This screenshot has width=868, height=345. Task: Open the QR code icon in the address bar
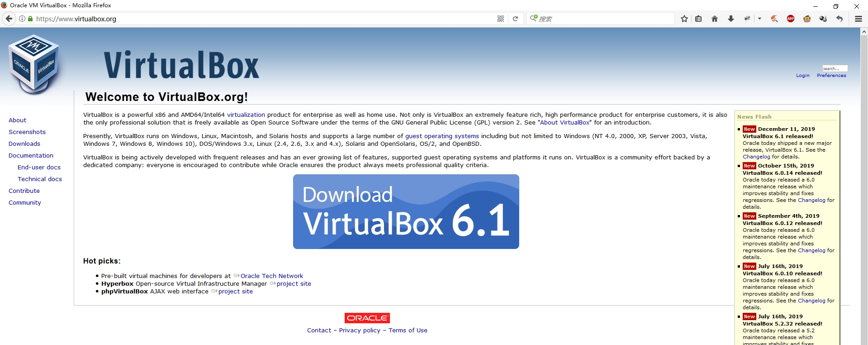point(501,19)
